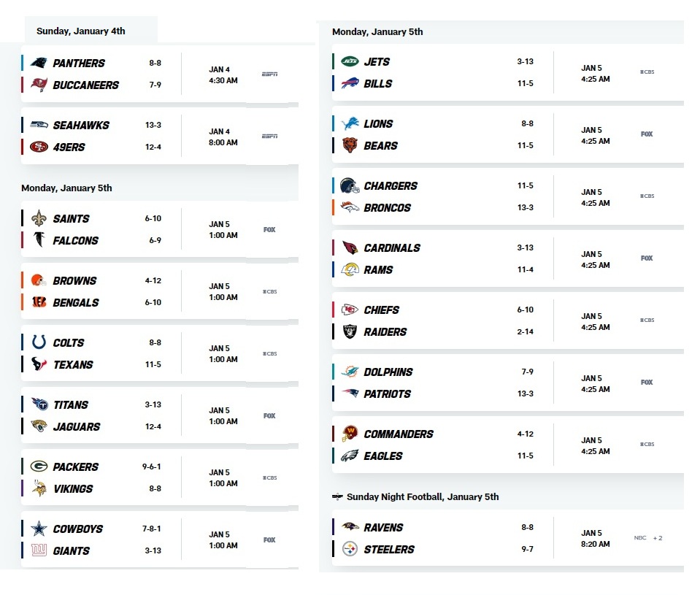Click the Packers team logo
The image size is (700, 595).
(x=39, y=467)
